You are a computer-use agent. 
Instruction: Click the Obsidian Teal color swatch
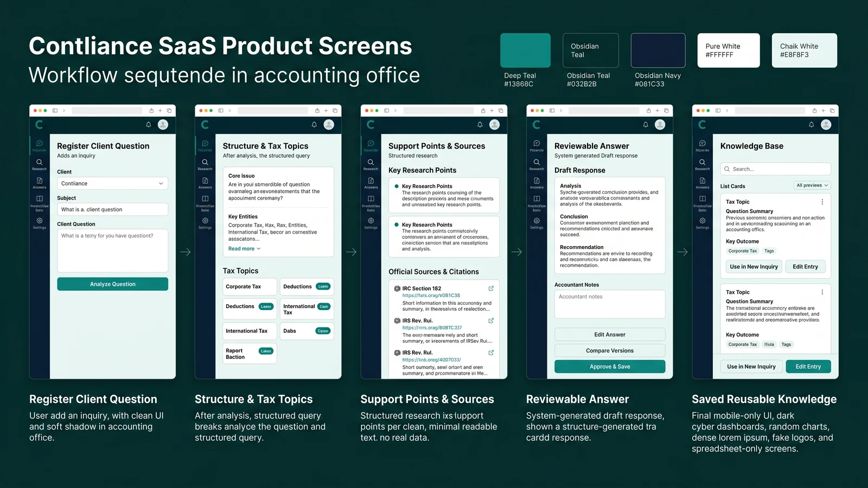point(591,50)
